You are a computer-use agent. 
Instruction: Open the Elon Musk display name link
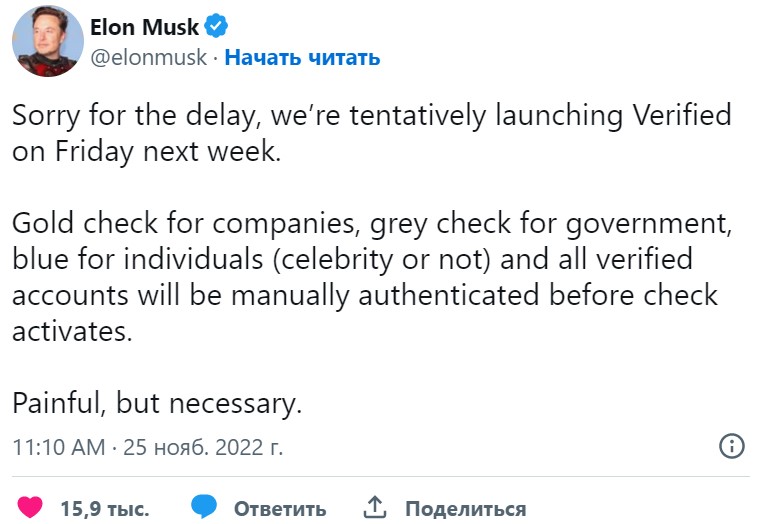(144, 27)
